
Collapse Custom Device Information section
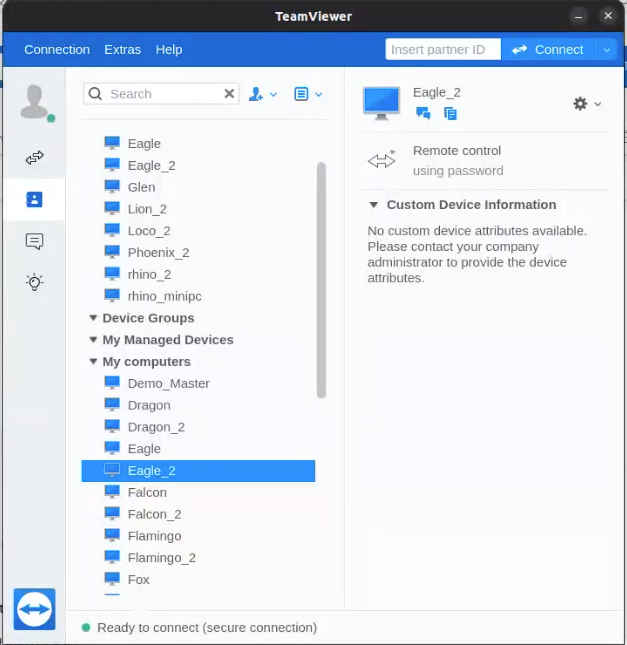click(x=374, y=205)
